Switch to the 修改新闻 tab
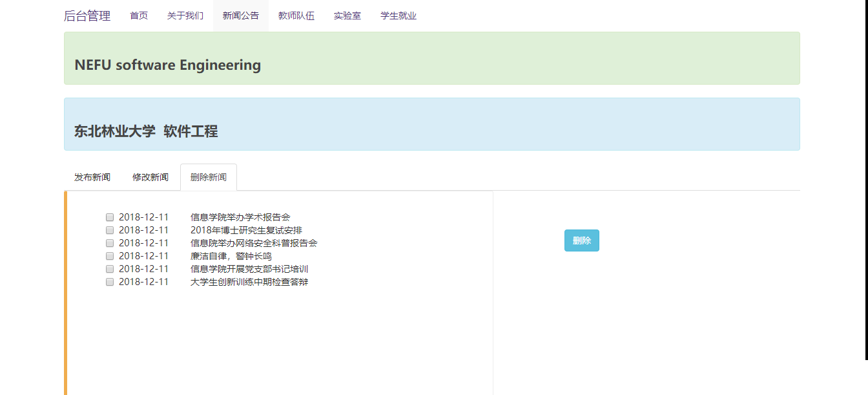The height and width of the screenshot is (395, 868). [x=150, y=177]
